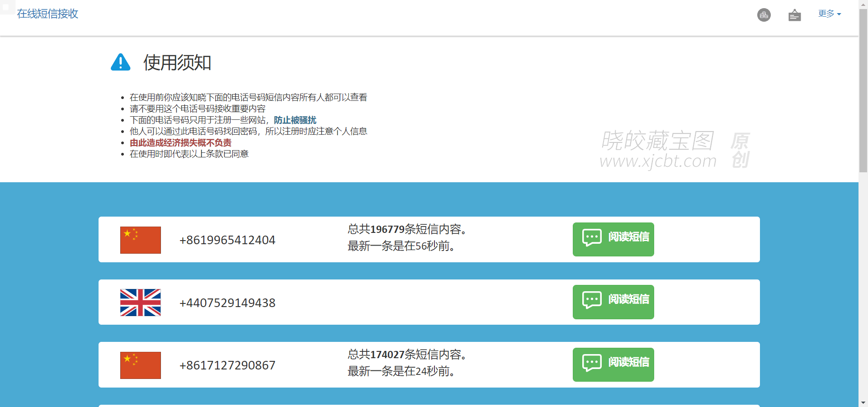Open 阅读短信 for the UK number

613,302
